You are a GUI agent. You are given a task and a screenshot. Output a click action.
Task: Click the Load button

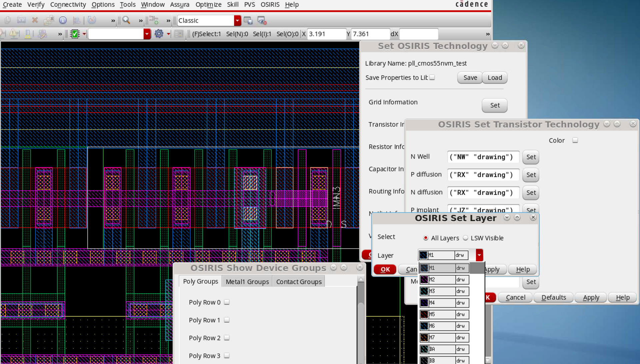coord(495,78)
